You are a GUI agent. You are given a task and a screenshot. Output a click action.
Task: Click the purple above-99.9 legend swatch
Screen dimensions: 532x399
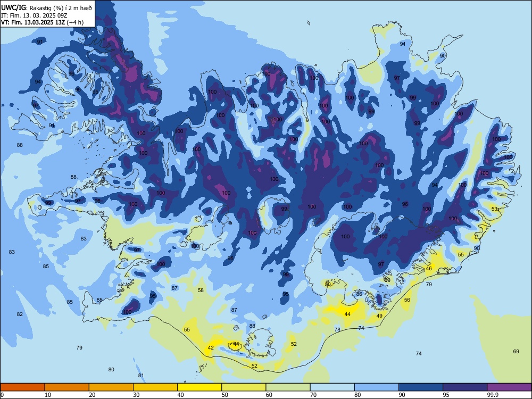pos(509,387)
